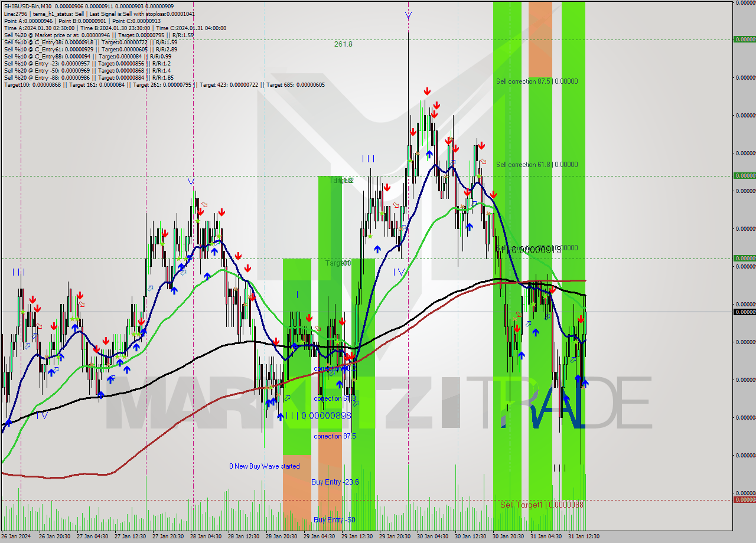The width and height of the screenshot is (756, 543).
Task: Select the 'I I I 0.00000898' wave label
Action: [x=318, y=416]
